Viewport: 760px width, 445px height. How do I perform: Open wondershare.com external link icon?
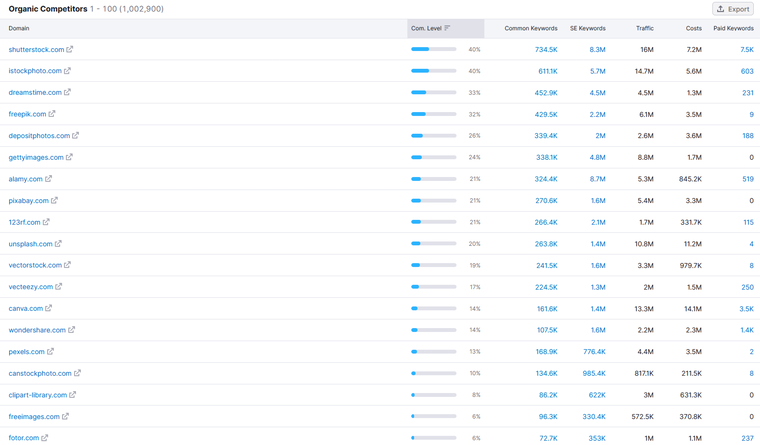(72, 330)
